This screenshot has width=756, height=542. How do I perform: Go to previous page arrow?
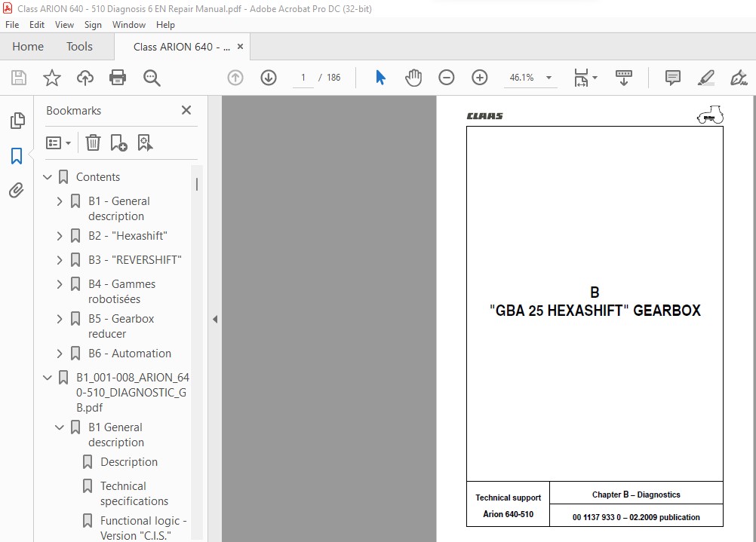tap(235, 78)
